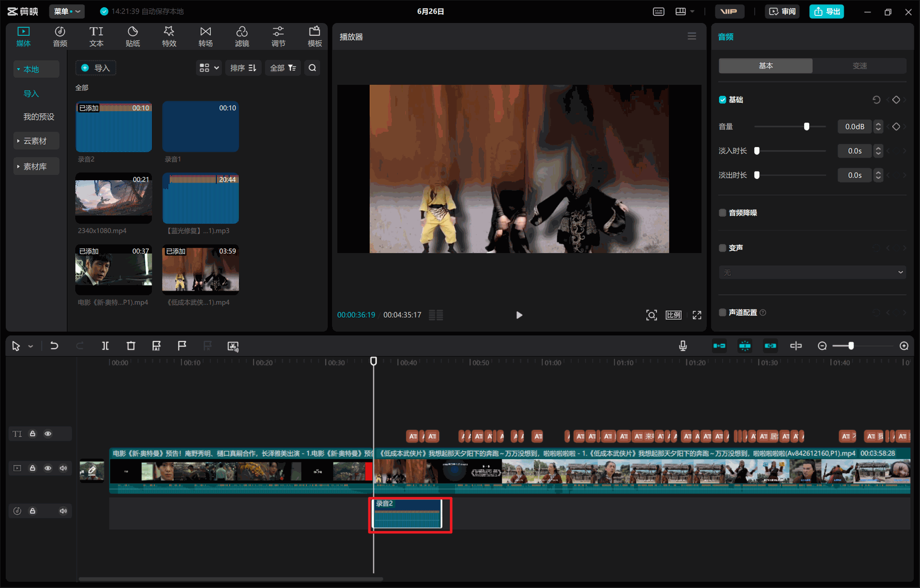Viewport: 920px width, 588px height.
Task: Lock the text track
Action: pyautogui.click(x=33, y=434)
